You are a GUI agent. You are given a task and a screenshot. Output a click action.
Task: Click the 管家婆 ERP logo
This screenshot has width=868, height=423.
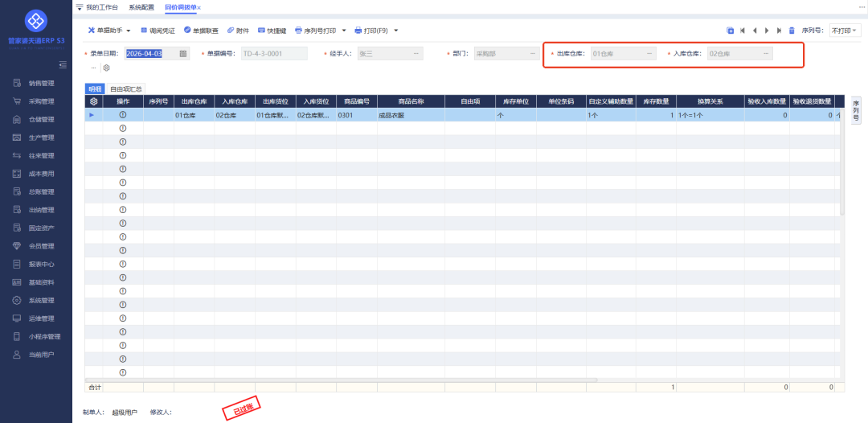pos(36,21)
